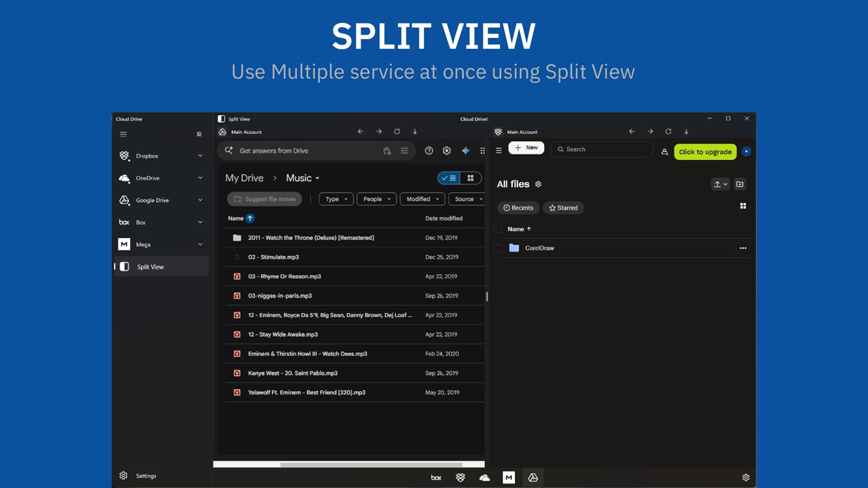
Task: Open the Google apps grid icon
Action: (483, 151)
